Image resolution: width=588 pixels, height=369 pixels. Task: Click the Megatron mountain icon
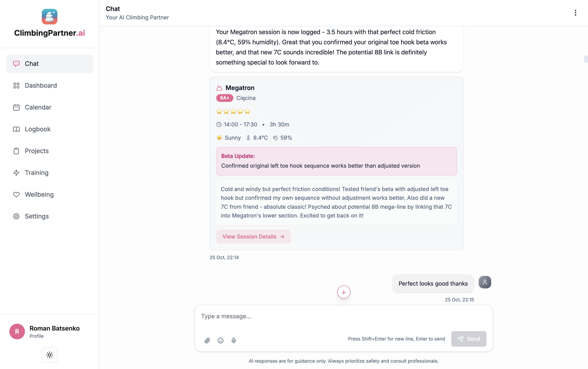click(219, 88)
